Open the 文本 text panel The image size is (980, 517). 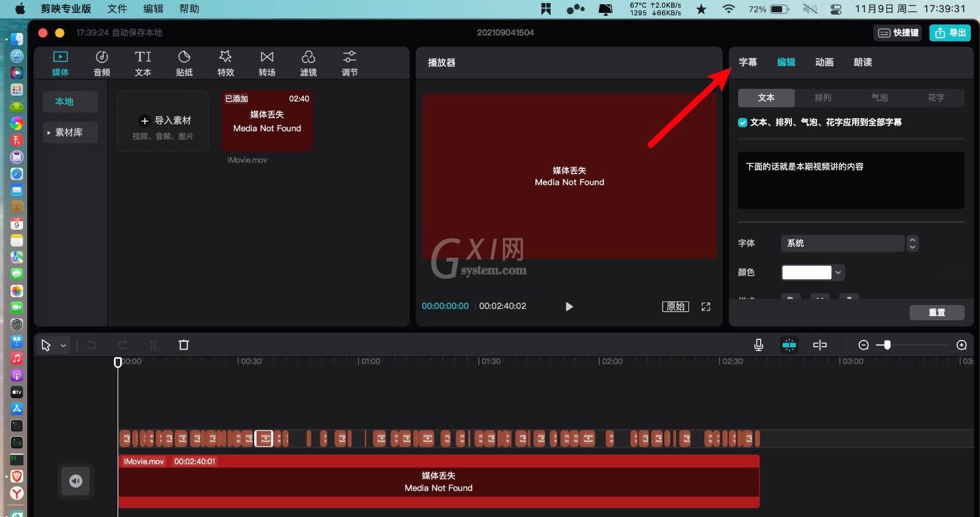coord(143,64)
